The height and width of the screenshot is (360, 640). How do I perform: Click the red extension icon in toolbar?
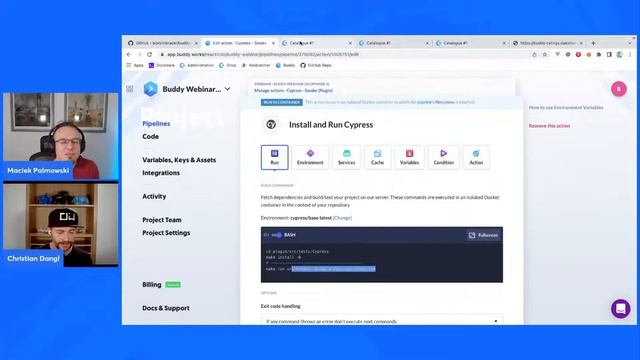(578, 54)
